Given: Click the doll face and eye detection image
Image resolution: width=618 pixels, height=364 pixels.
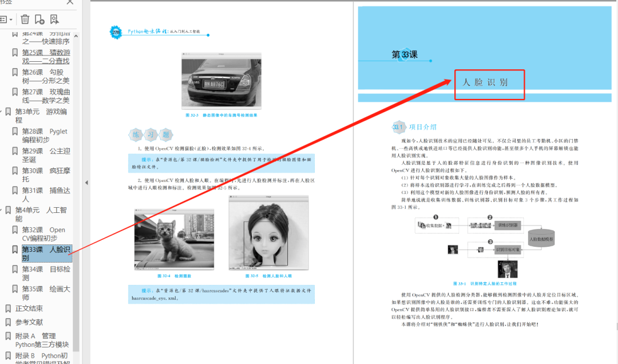Looking at the screenshot, I should point(269,233).
